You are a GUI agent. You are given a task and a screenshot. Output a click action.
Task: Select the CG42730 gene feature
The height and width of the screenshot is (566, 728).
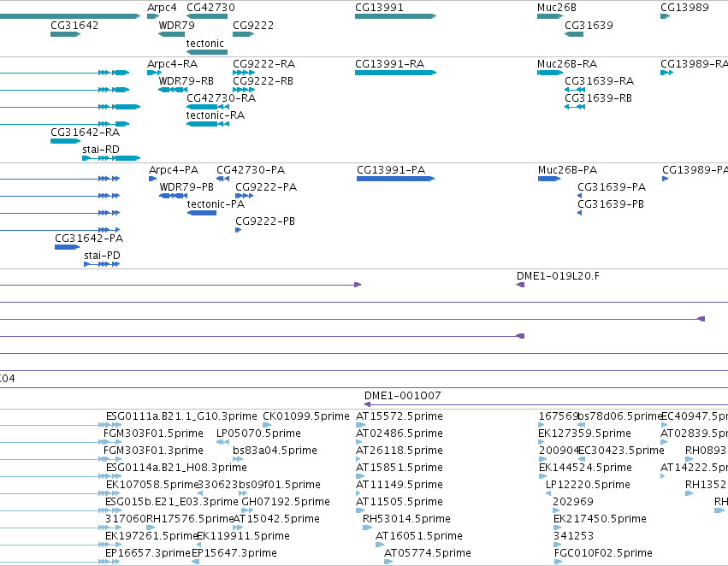tap(207, 16)
